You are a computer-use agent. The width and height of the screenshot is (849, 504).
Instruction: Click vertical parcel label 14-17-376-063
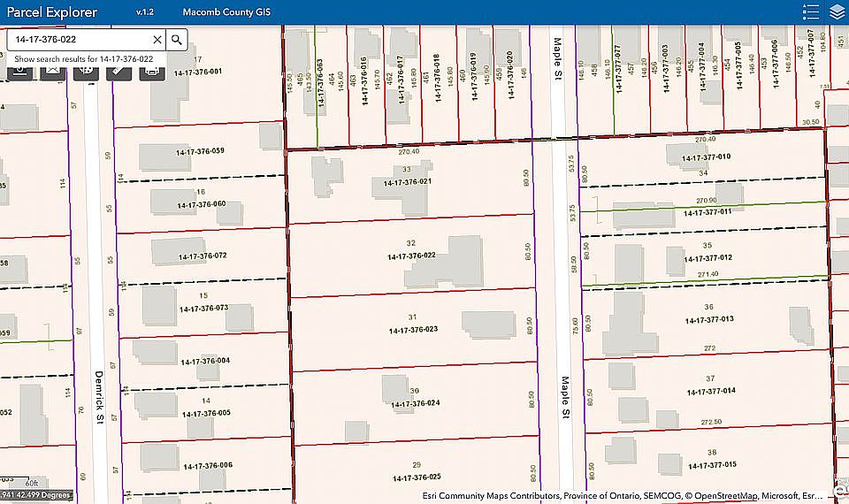click(319, 82)
